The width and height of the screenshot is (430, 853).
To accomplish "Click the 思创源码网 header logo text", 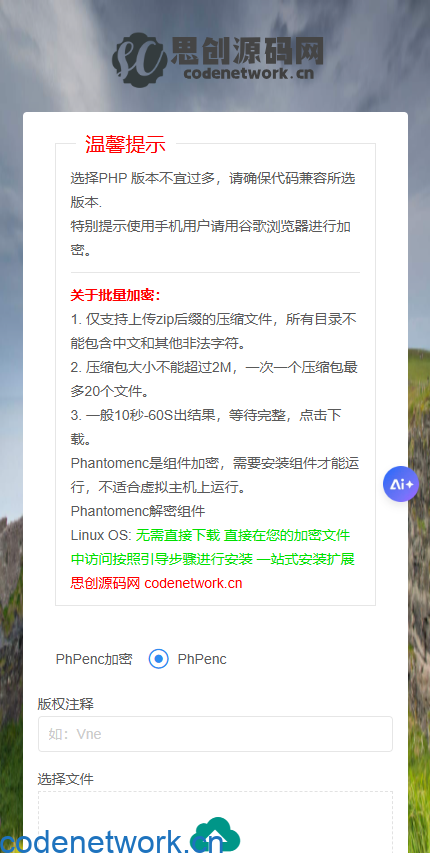I will click(x=247, y=51).
